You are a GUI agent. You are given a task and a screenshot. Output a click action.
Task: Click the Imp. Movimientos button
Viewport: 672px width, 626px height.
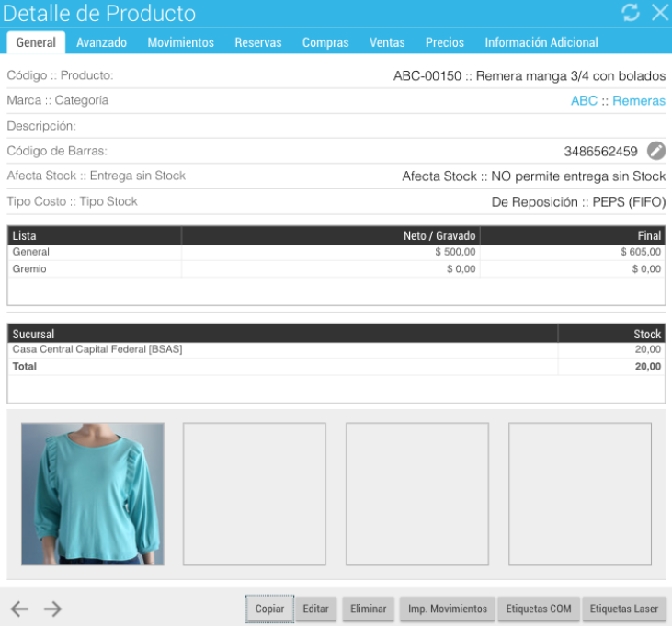click(x=448, y=609)
